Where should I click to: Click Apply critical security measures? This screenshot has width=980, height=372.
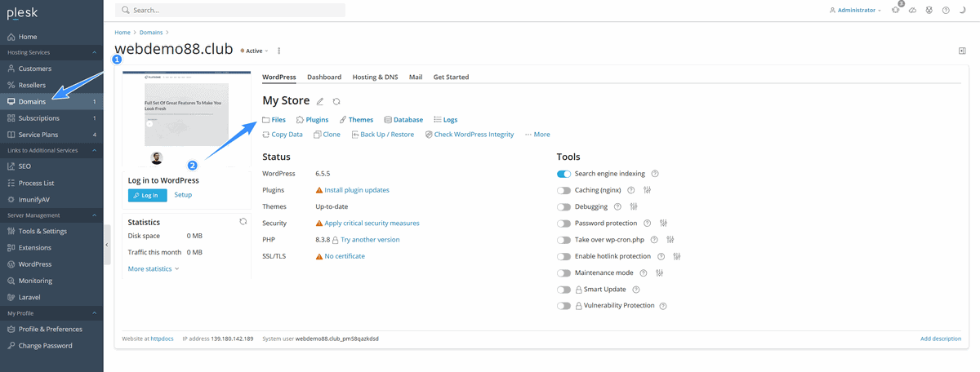coord(372,223)
